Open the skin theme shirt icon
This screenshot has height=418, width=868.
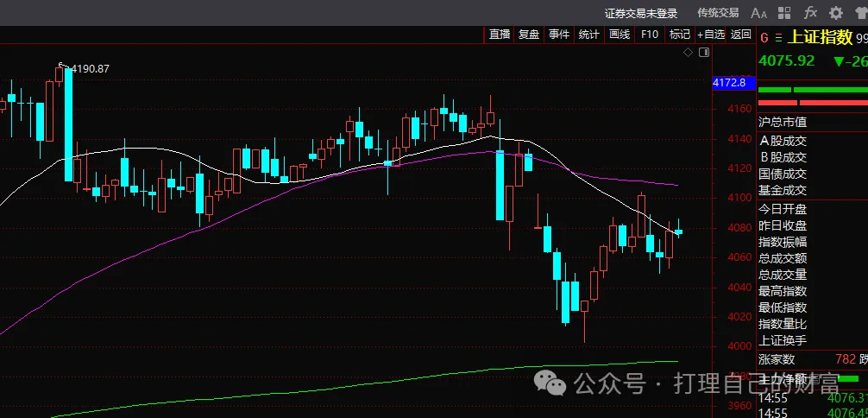[862, 13]
